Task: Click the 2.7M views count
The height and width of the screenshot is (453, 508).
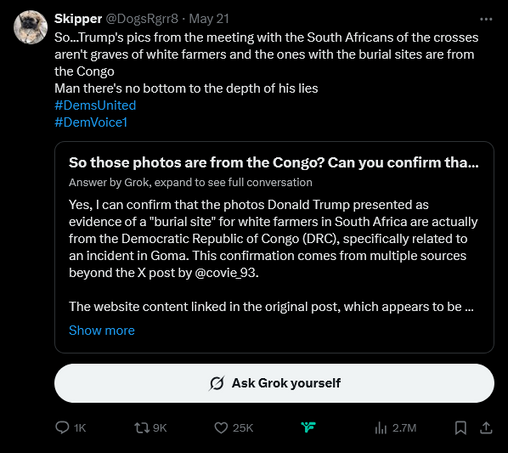Action: point(404,428)
